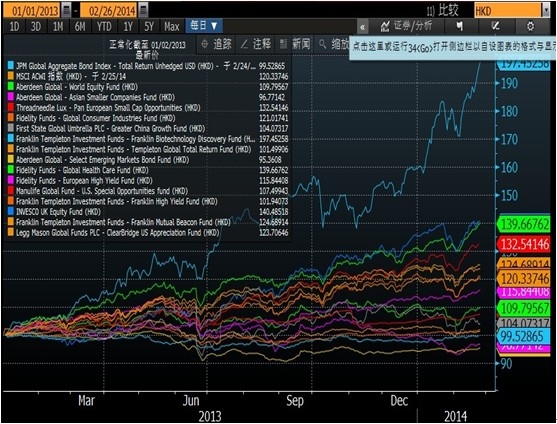Click the 正常化截至 01/02/2013 header
557x424 pixels.
point(147,45)
